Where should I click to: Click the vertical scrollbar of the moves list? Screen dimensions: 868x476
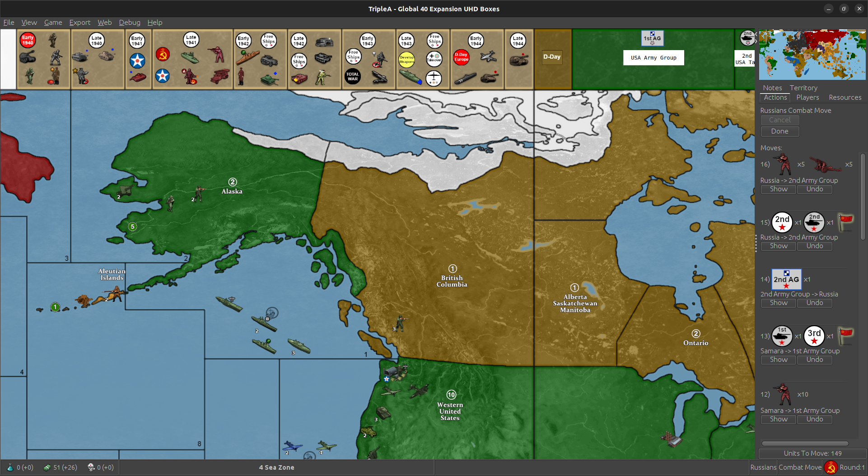[863, 196]
